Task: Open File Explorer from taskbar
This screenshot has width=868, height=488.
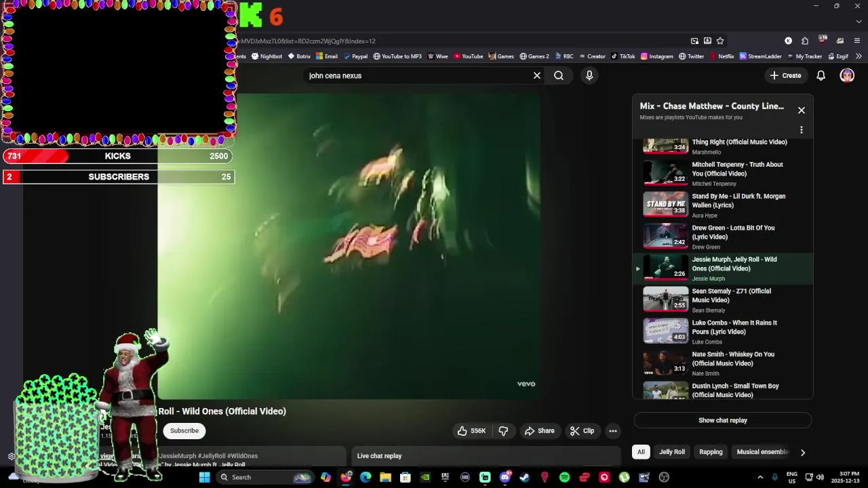Action: pos(385,477)
